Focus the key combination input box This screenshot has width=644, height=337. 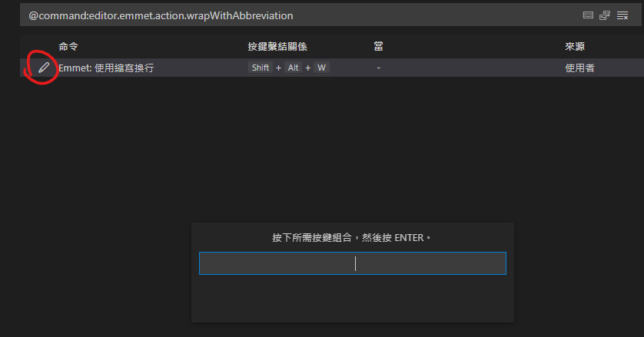coord(352,263)
